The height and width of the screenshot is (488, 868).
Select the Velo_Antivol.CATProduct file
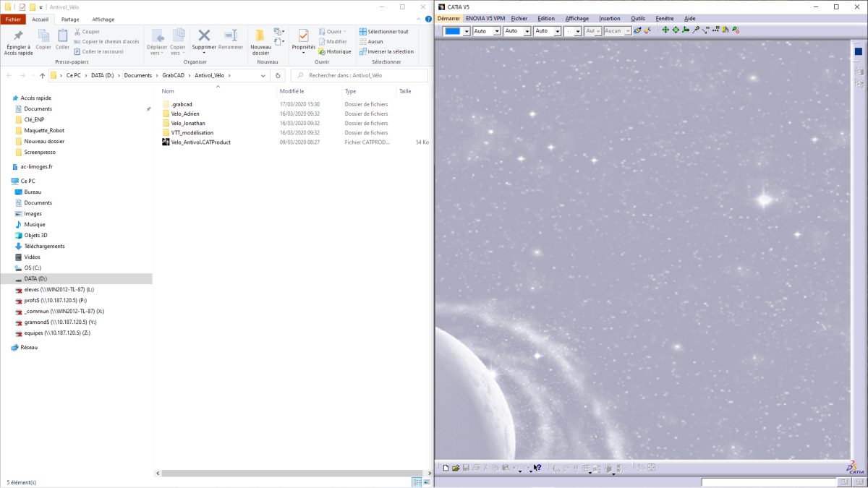tap(201, 142)
